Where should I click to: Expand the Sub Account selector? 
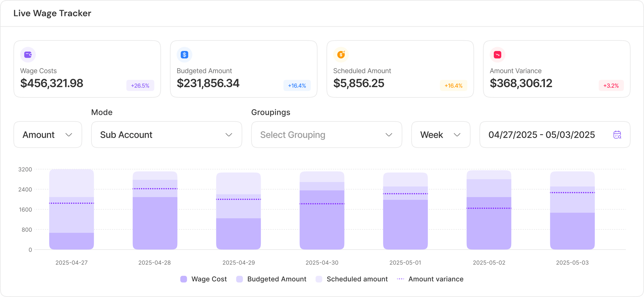tap(166, 135)
